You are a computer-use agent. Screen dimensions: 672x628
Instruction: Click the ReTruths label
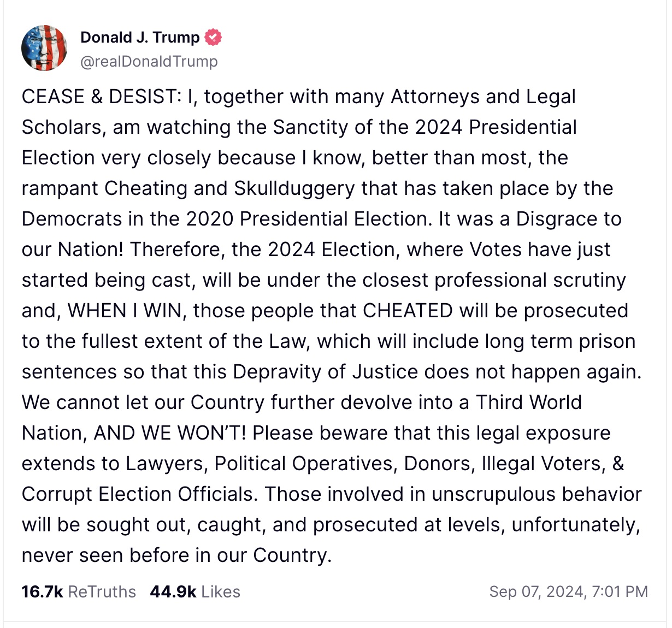coord(102,591)
